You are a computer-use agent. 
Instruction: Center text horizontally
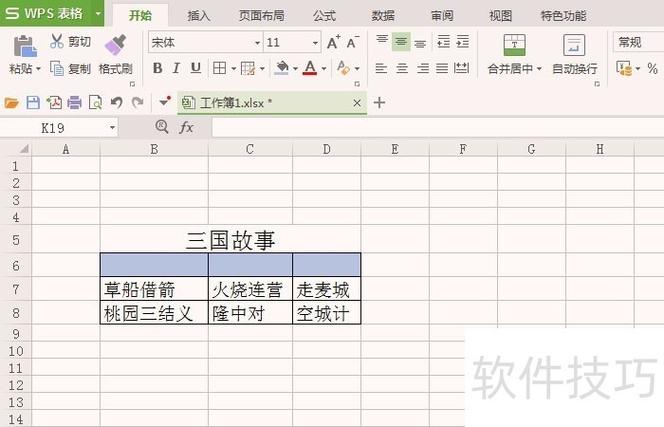402,68
